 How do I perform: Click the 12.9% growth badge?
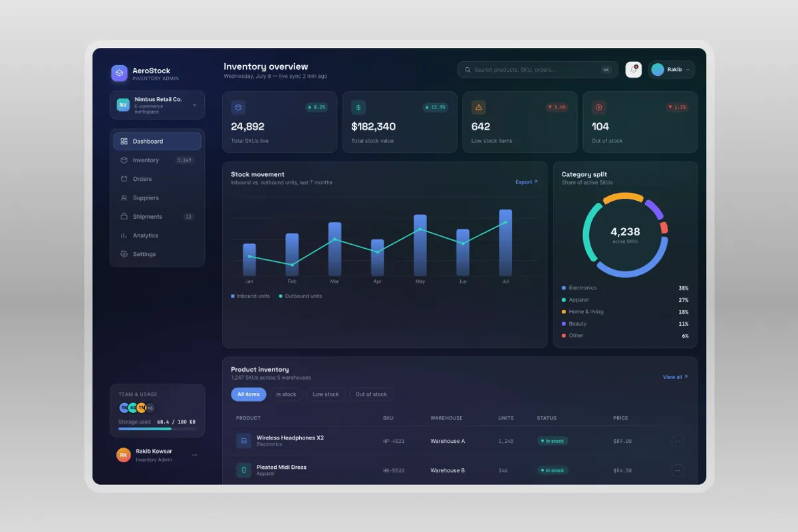pyautogui.click(x=436, y=107)
